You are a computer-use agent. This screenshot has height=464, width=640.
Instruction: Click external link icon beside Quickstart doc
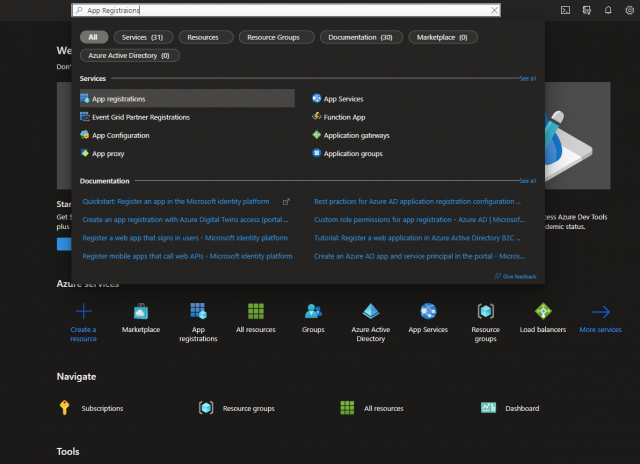click(286, 202)
